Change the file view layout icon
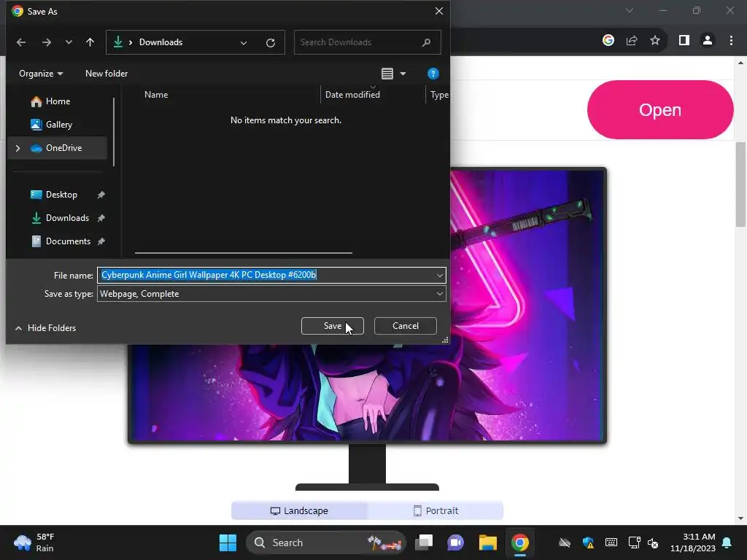The image size is (747, 560). 387,74
